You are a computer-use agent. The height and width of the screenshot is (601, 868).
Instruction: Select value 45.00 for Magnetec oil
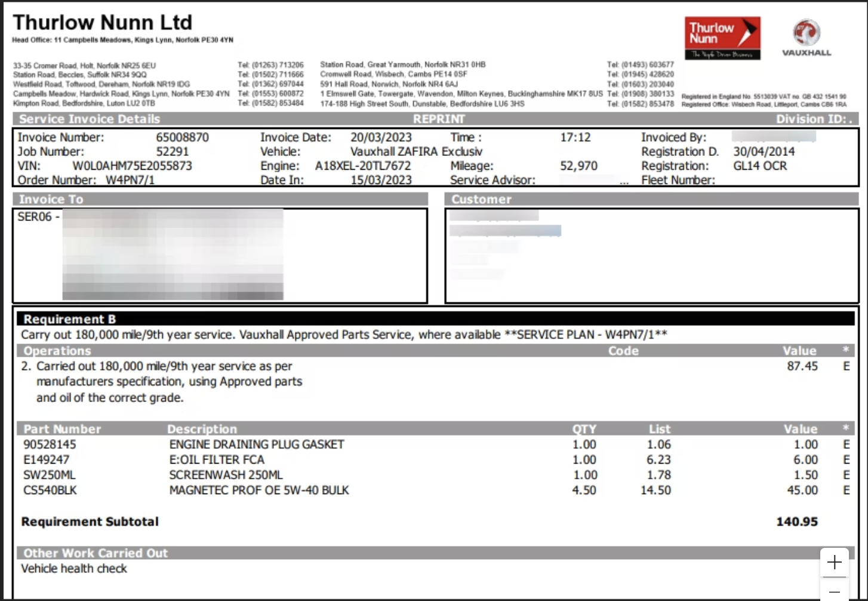(802, 490)
